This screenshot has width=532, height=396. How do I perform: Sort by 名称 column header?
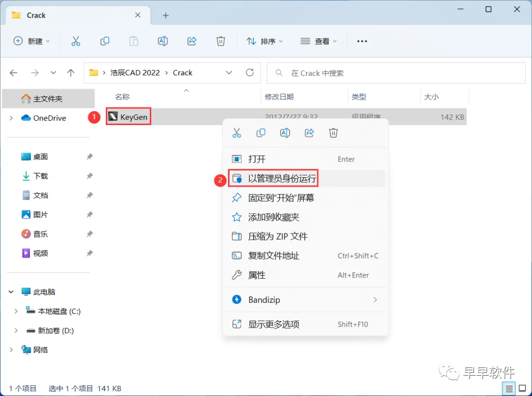click(122, 97)
